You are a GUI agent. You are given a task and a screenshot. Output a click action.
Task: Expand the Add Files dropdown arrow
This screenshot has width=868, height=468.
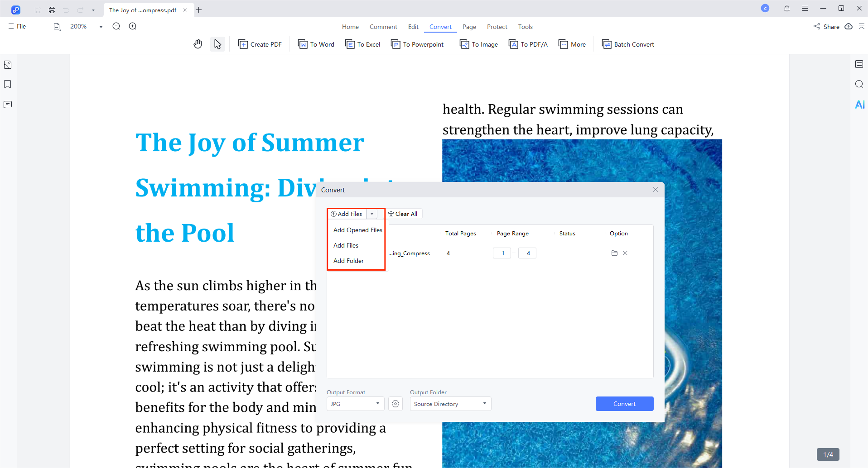point(372,214)
